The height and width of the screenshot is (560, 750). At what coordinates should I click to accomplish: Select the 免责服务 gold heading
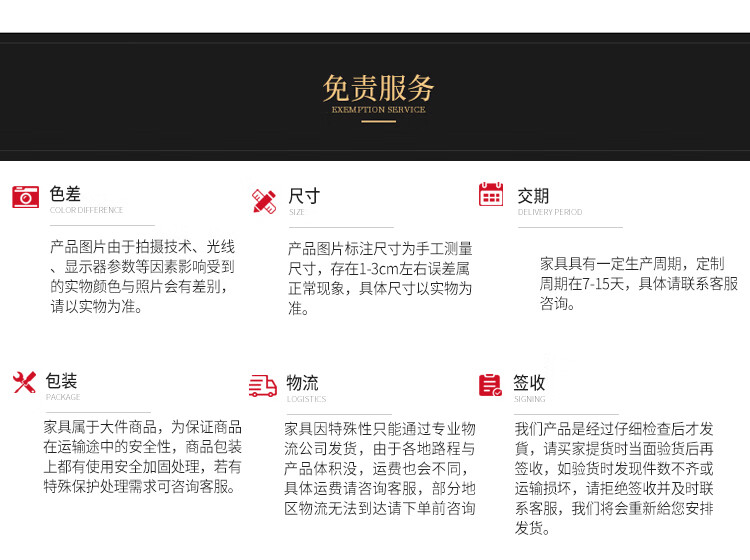pos(378,88)
